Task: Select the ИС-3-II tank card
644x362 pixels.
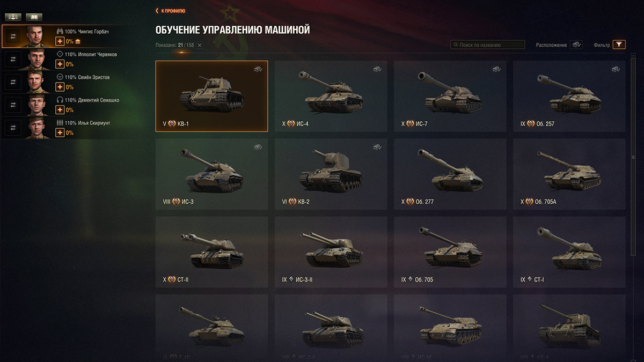Action: click(331, 252)
